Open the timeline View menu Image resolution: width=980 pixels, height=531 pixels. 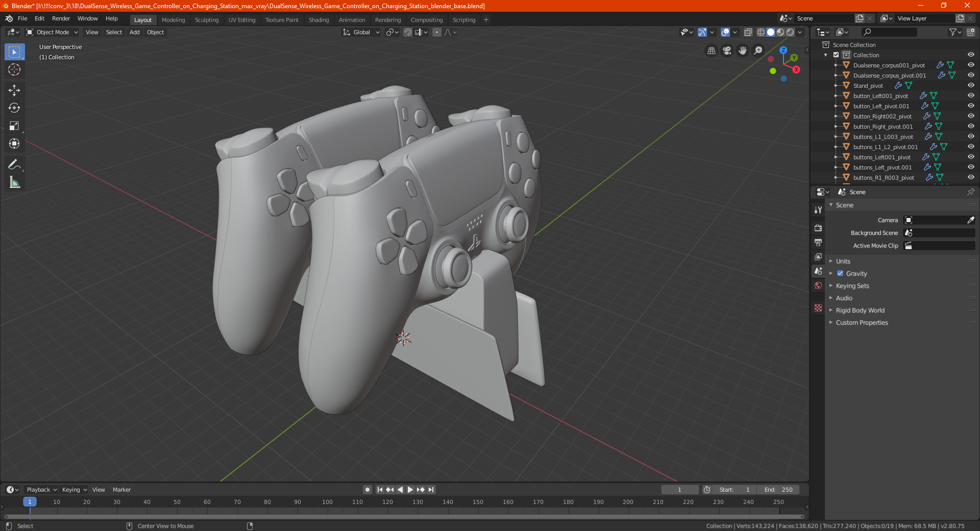click(99, 490)
